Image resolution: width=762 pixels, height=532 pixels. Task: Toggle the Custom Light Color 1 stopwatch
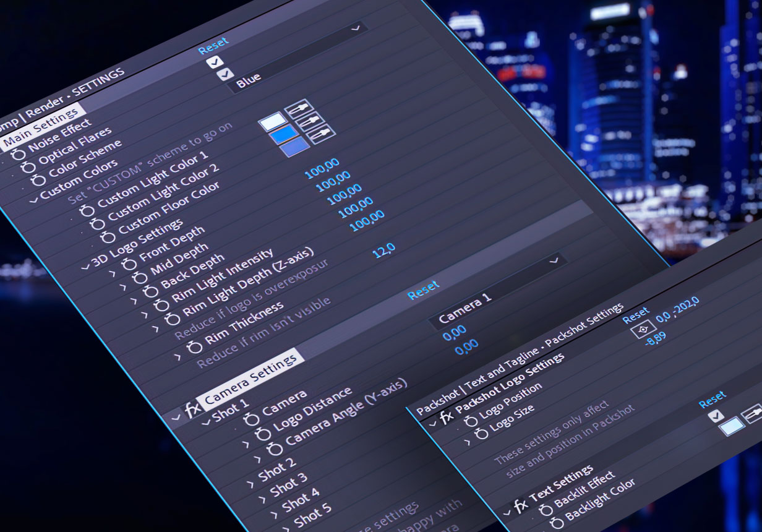pyautogui.click(x=87, y=210)
